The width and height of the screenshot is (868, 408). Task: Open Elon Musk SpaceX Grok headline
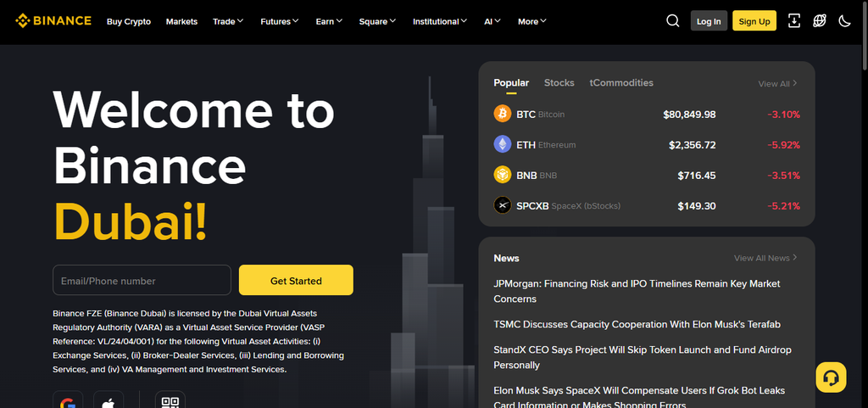pos(639,398)
